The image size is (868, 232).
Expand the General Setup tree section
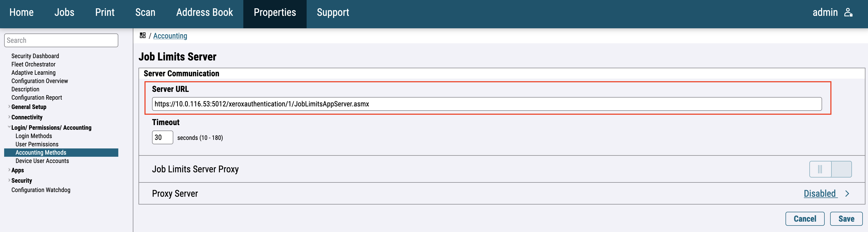pyautogui.click(x=9, y=107)
